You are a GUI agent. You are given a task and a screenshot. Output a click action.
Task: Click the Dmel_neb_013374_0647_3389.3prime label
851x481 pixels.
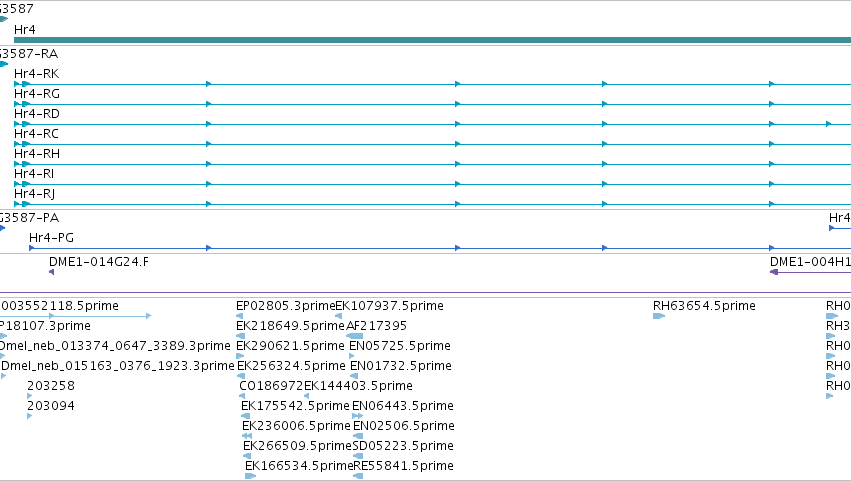(x=115, y=346)
